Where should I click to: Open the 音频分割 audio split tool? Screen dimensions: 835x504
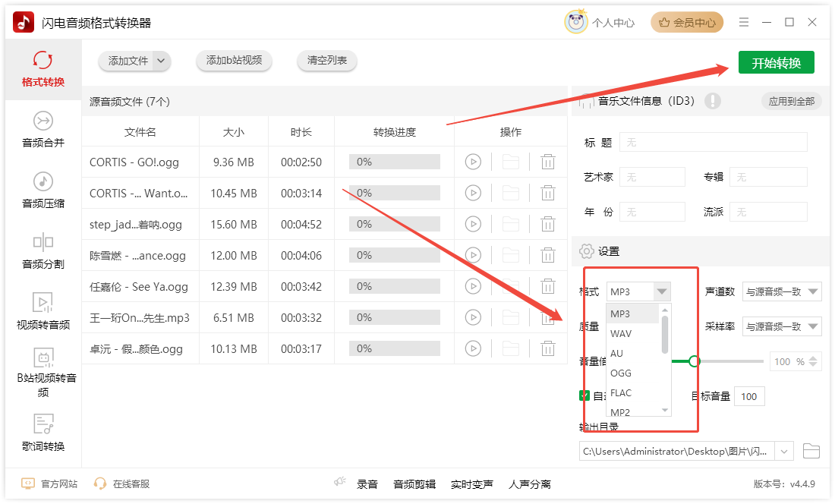click(x=43, y=251)
